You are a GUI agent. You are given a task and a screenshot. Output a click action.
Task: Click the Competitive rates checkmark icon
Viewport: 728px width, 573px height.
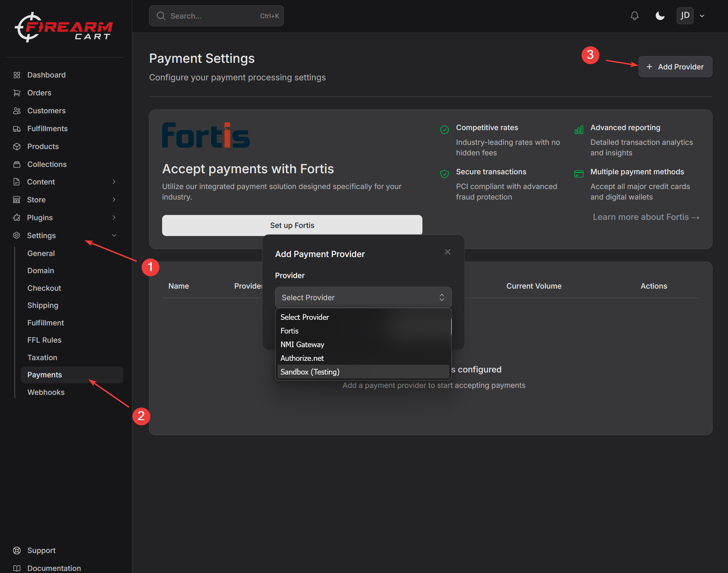coord(444,130)
